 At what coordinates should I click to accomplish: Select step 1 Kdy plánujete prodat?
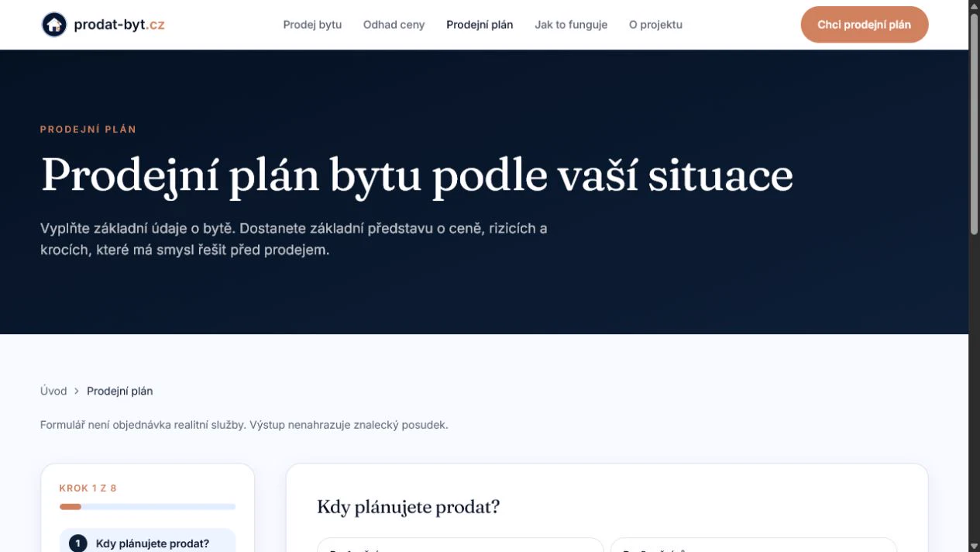click(x=147, y=542)
